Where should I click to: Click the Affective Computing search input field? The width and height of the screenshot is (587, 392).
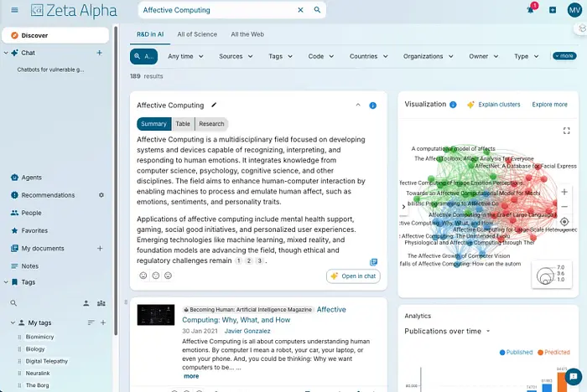pyautogui.click(x=216, y=10)
